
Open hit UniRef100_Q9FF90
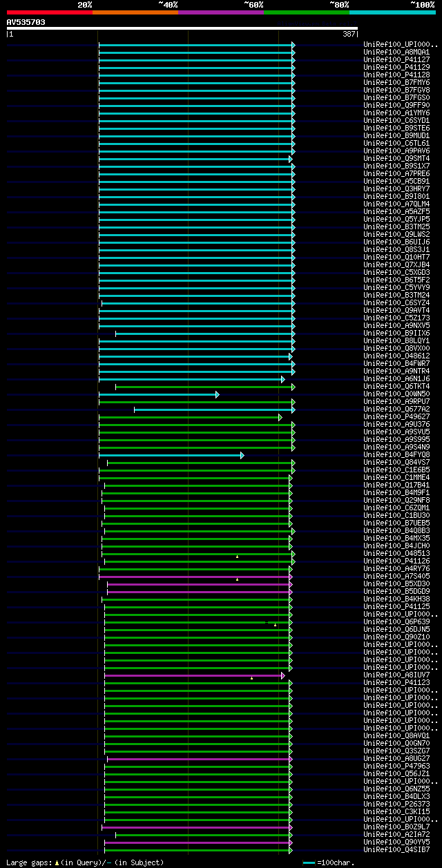point(396,106)
